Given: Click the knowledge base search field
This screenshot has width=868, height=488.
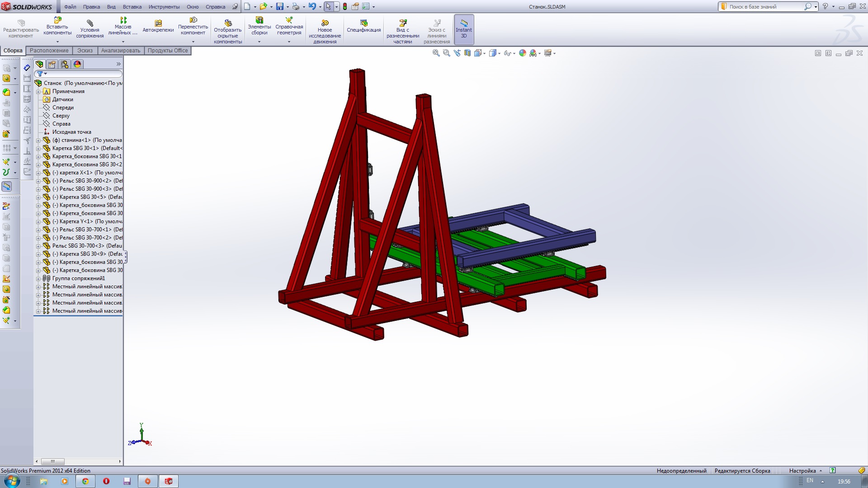Looking at the screenshot, I should pyautogui.click(x=764, y=7).
